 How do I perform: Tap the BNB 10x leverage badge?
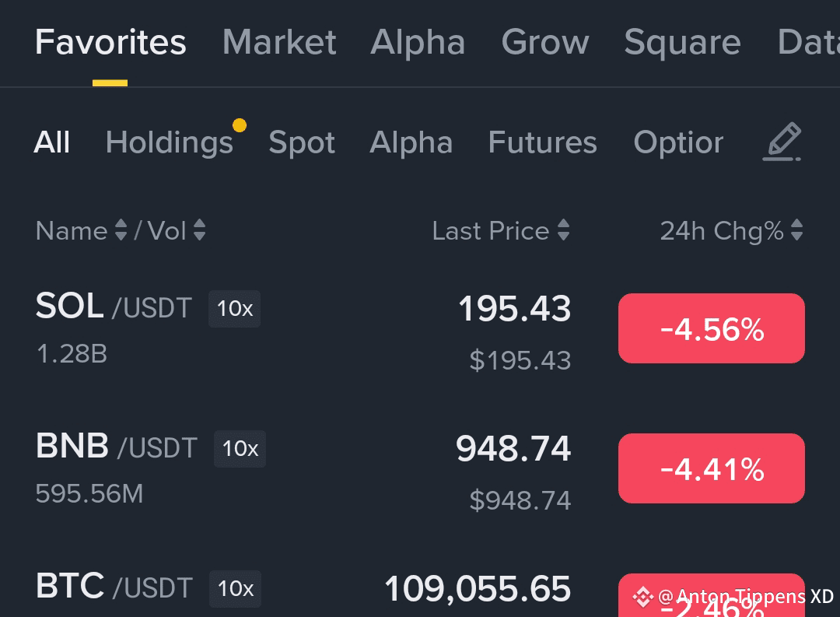point(240,449)
